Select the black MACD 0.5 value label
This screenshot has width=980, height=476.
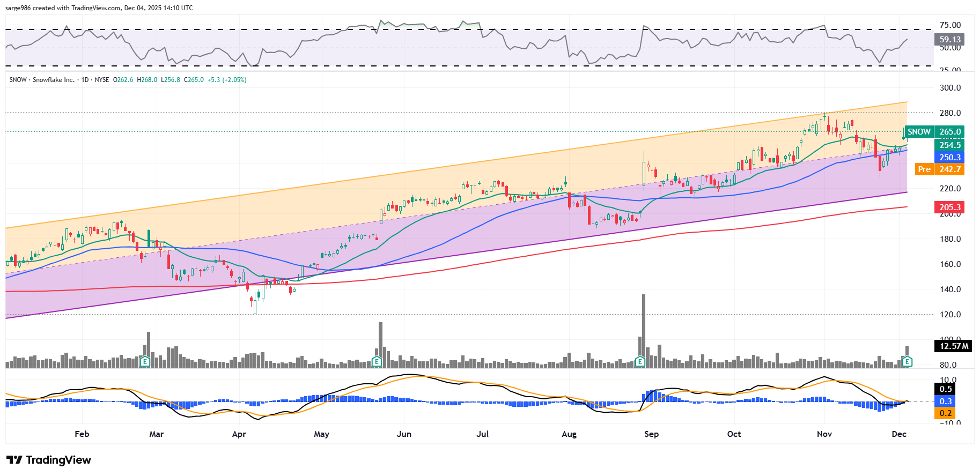[x=946, y=389]
